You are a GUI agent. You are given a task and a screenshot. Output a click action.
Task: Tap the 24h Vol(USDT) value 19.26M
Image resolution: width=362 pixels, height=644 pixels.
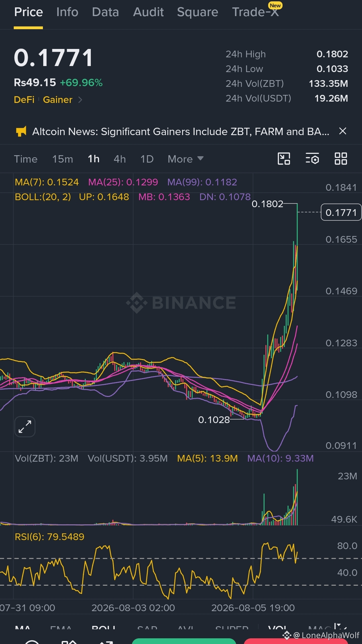(x=331, y=98)
